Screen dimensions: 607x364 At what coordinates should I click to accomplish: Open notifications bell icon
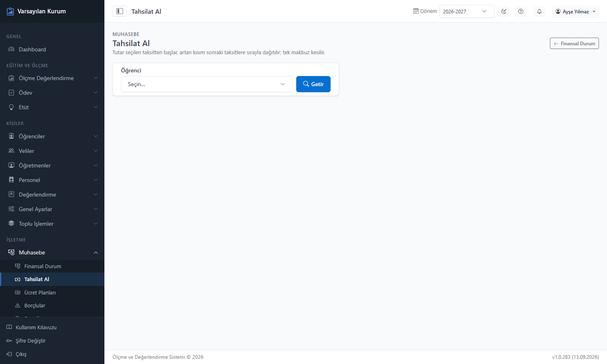point(539,11)
